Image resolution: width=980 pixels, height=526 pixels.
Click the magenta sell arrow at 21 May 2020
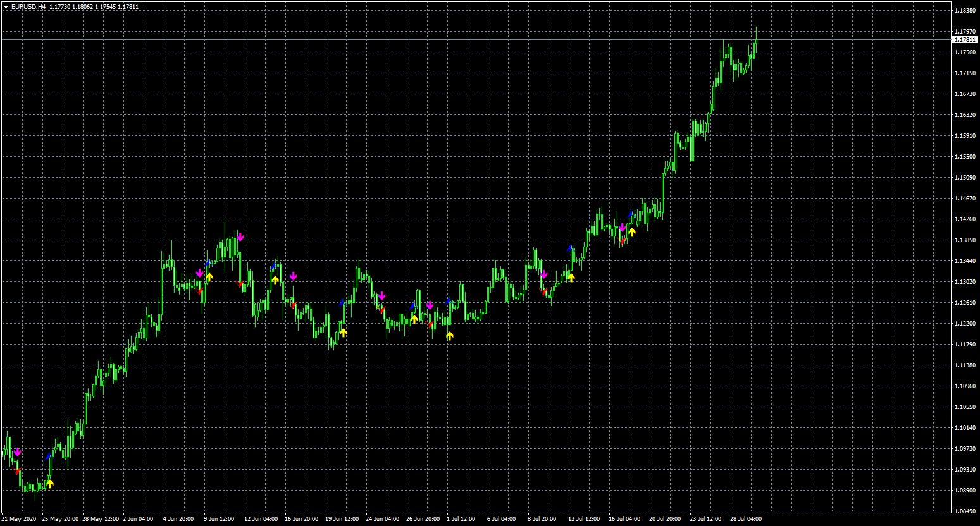pyautogui.click(x=18, y=452)
